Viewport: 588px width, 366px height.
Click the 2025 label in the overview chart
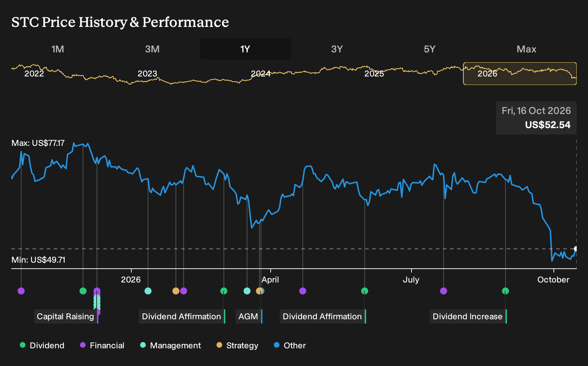pyautogui.click(x=374, y=74)
